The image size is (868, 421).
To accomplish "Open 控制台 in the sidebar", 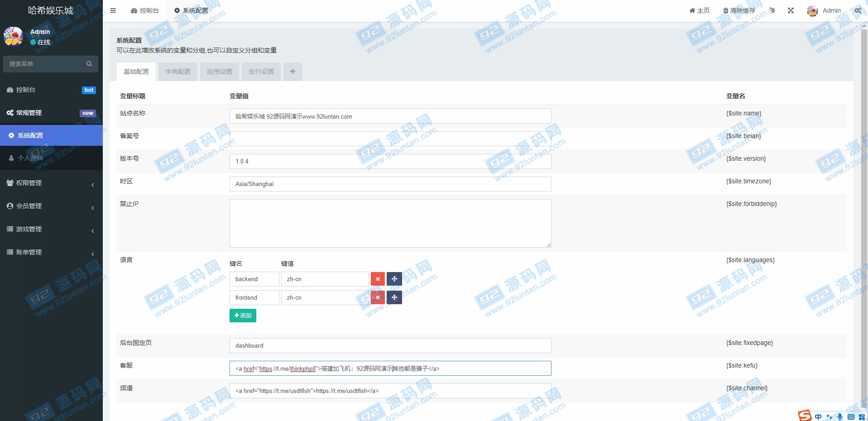I will pyautogui.click(x=51, y=90).
